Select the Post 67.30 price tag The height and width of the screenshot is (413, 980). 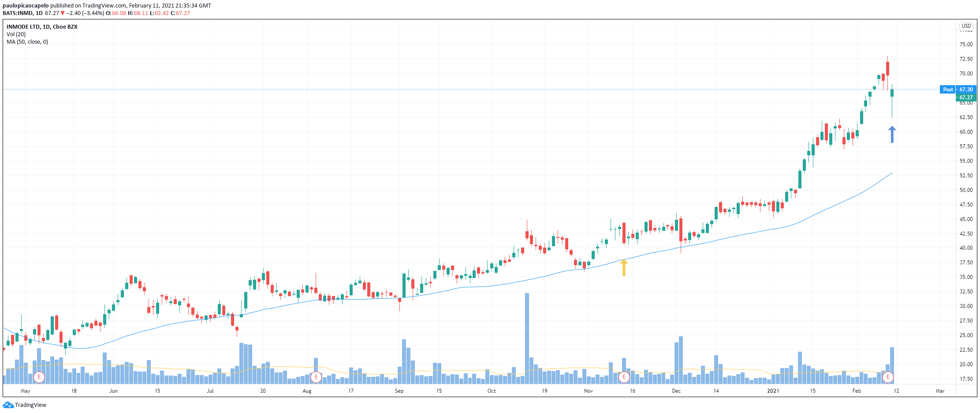(958, 89)
